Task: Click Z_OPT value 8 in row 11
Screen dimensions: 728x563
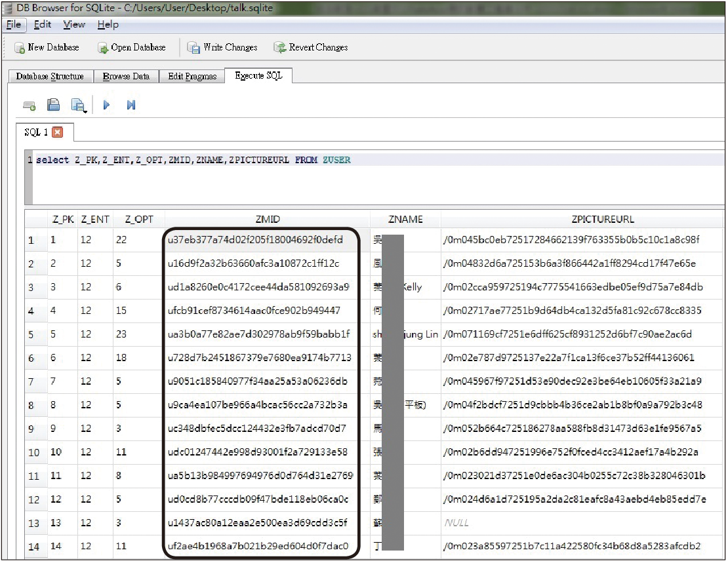Action: pyautogui.click(x=119, y=476)
